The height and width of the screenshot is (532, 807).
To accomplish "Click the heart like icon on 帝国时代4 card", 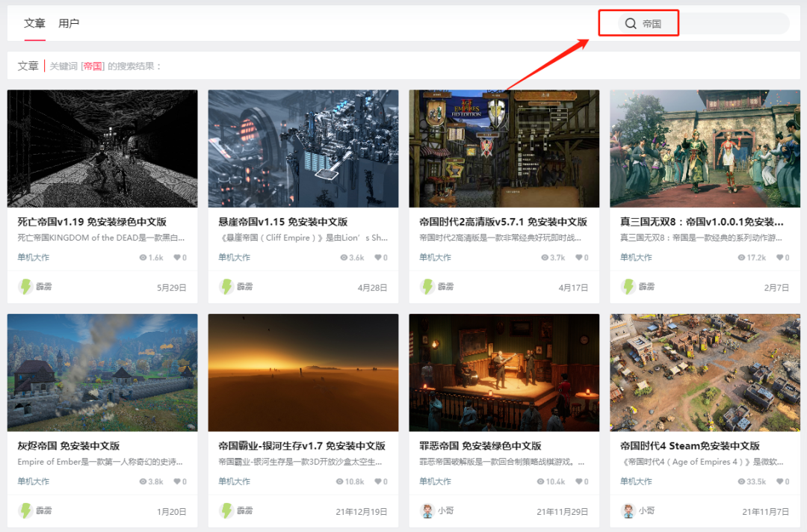I will (x=779, y=482).
